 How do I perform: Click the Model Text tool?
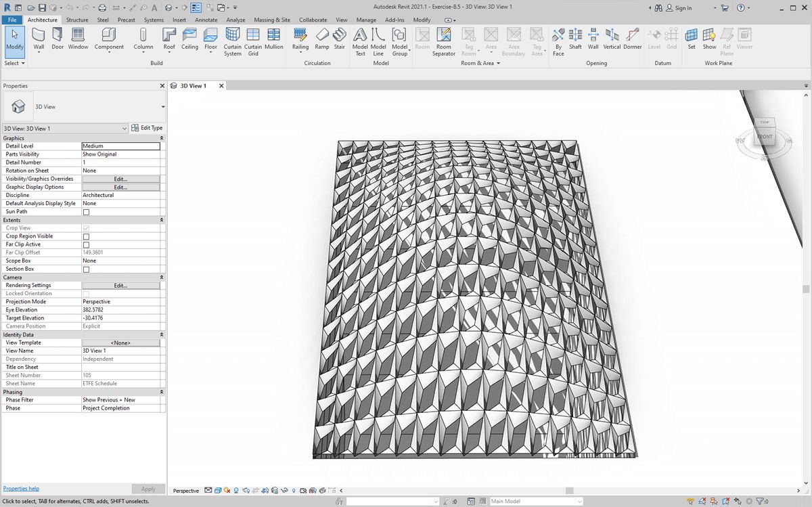[x=360, y=39]
